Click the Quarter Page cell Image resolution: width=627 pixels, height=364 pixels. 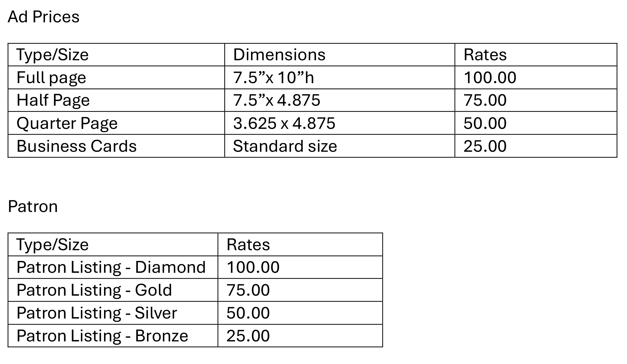(x=67, y=123)
